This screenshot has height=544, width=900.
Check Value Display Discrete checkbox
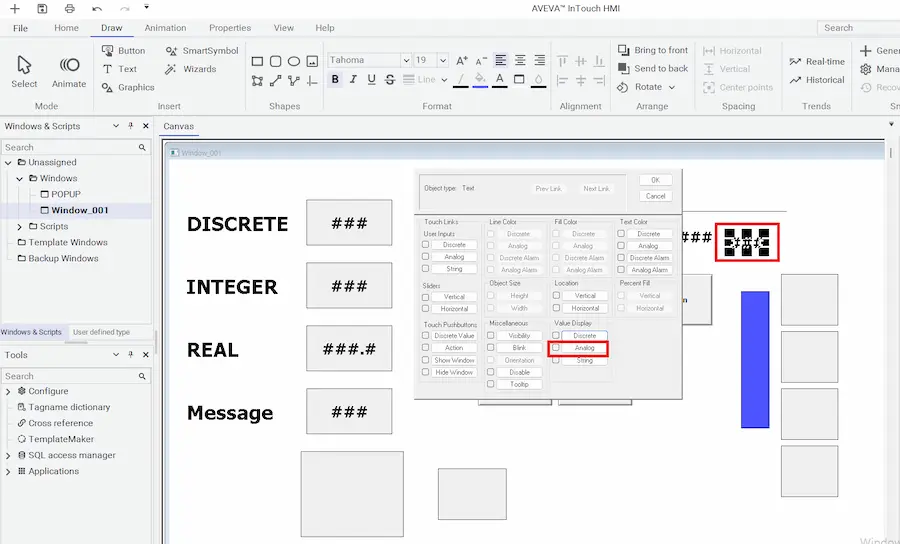point(556,335)
